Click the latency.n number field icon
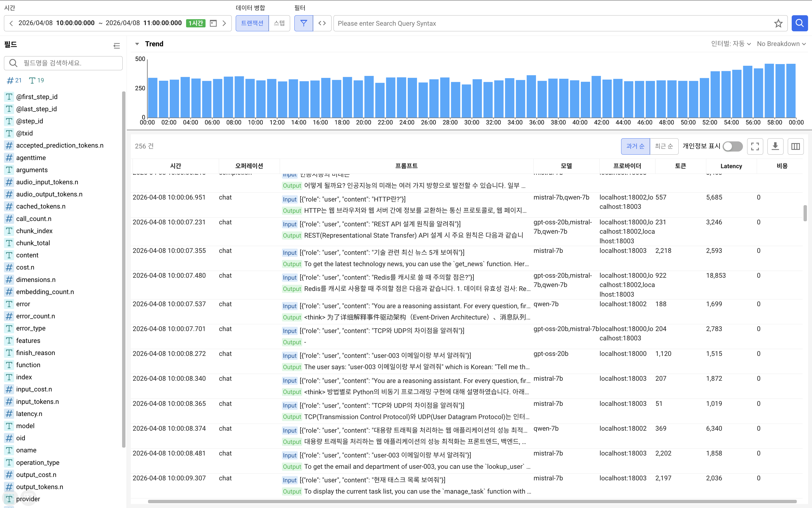 click(9, 413)
